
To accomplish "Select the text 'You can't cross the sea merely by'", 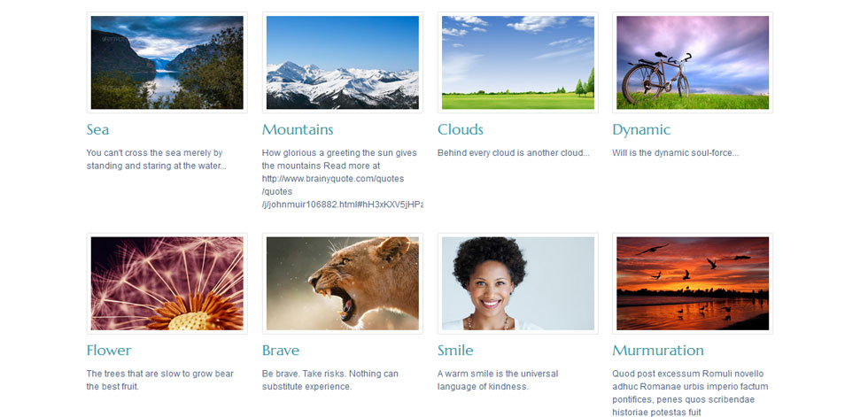I will point(154,152).
